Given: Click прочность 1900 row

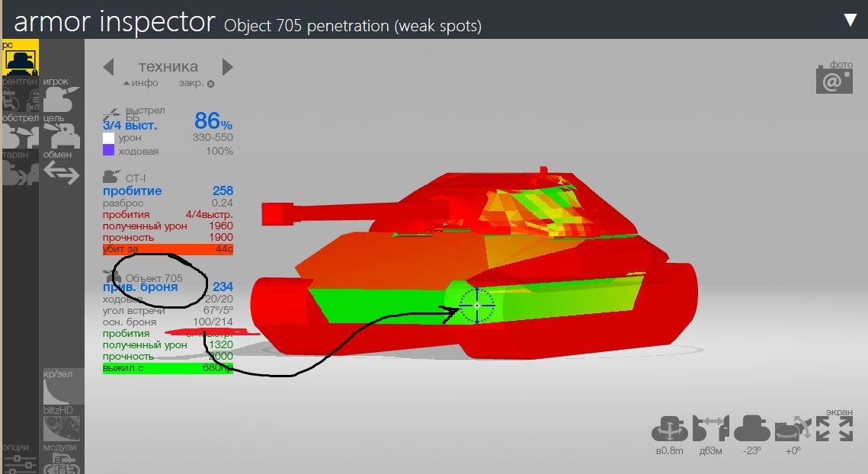Looking at the screenshot, I should pyautogui.click(x=168, y=238).
